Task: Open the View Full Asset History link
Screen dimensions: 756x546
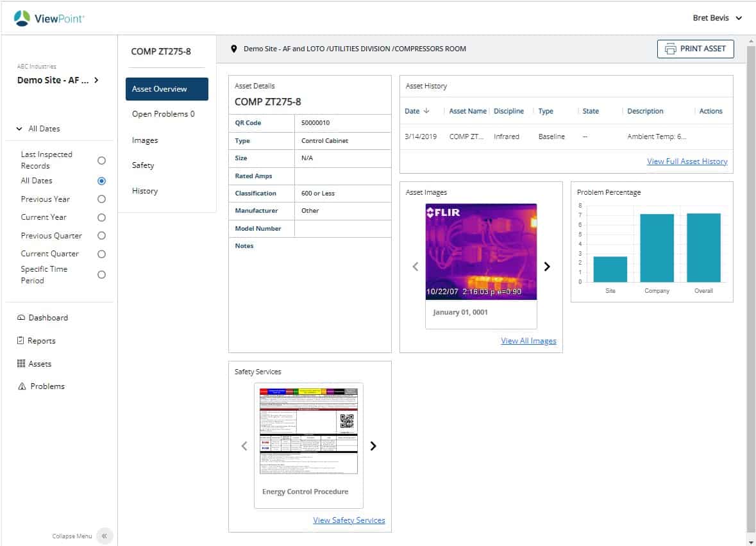Action: 687,161
